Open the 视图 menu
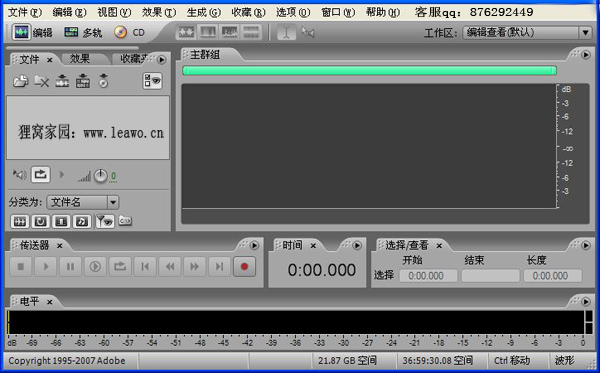Viewport: 600px width, 373px height. coord(114,13)
